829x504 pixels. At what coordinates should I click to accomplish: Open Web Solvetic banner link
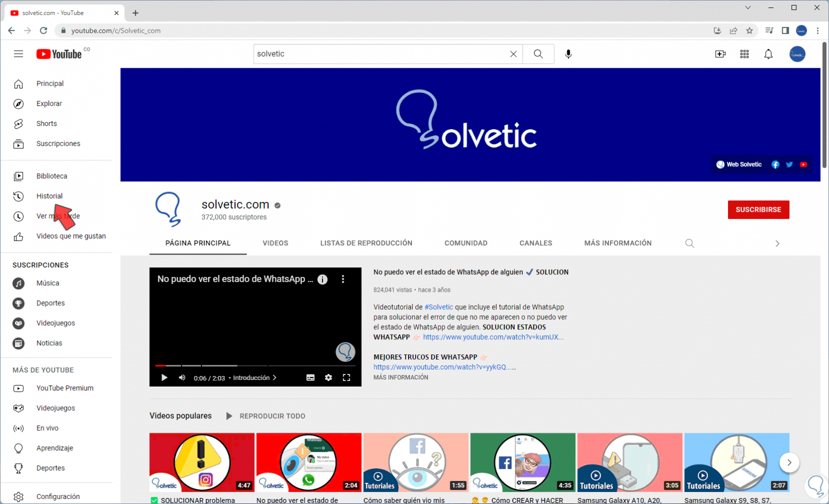[739, 165]
